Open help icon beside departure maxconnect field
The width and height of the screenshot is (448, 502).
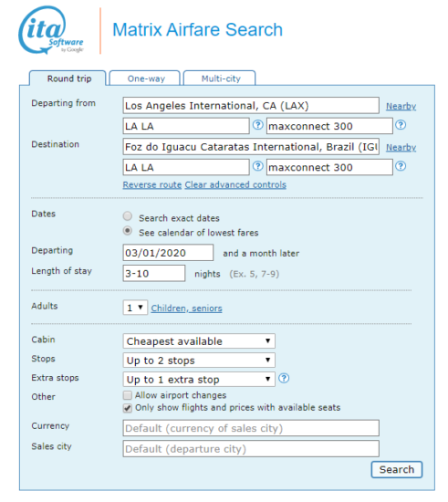(401, 125)
